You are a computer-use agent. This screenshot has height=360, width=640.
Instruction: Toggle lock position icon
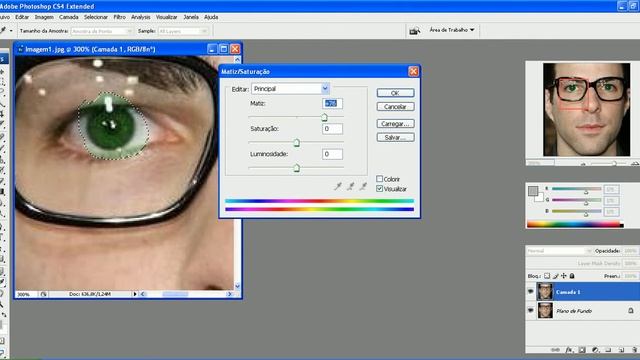[564, 276]
